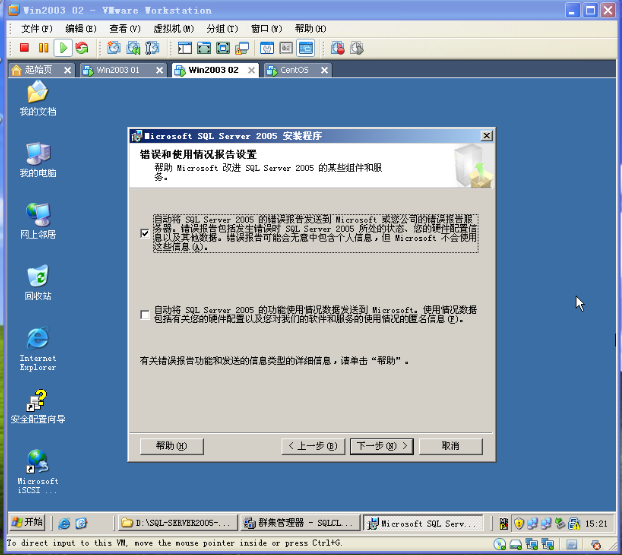Open the 分组(T) menu
The height and width of the screenshot is (555, 622).
click(222, 29)
